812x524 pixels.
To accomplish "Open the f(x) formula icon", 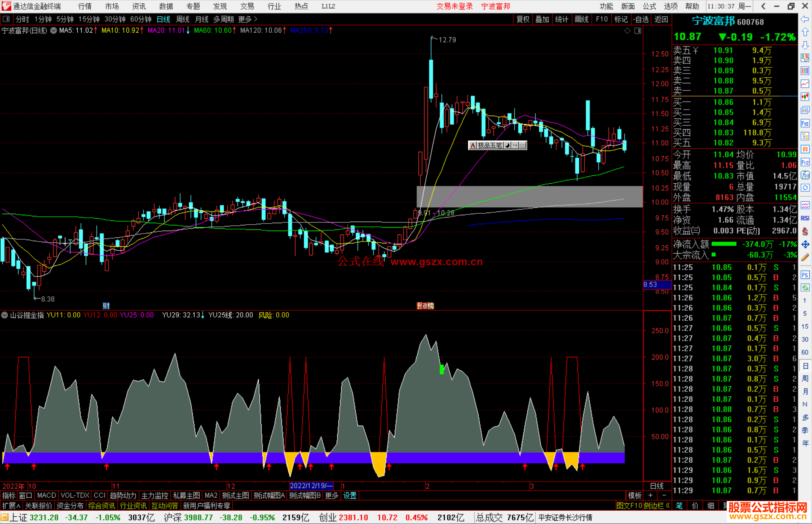I will 805,175.
